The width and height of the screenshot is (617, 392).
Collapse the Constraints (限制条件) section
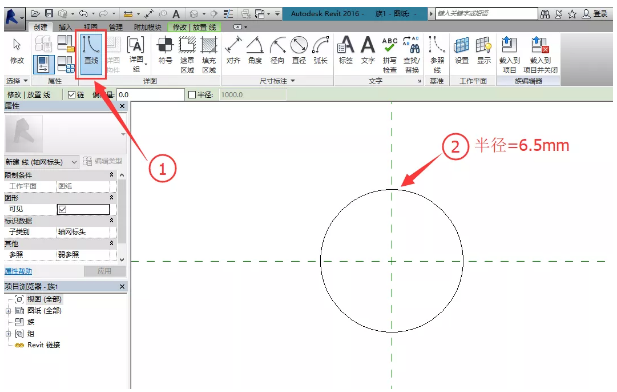(111, 175)
